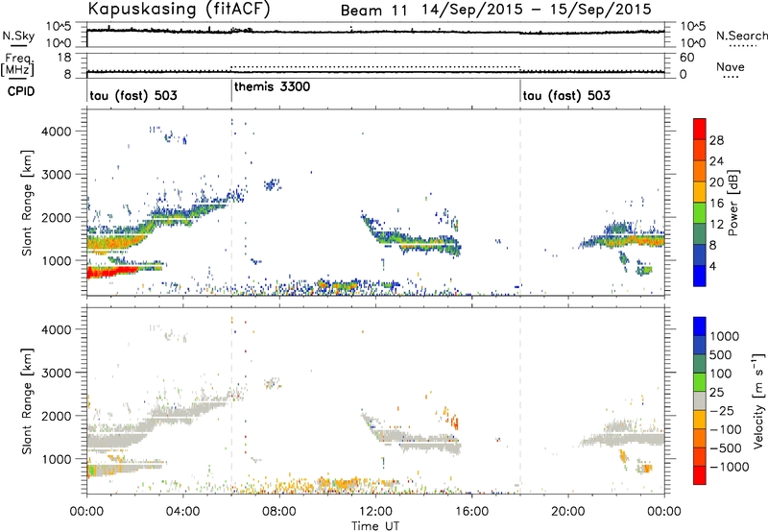Screen dimensions: 768x532
Task: Click the dotted line sample under N.Search
Action: [x=742, y=45]
